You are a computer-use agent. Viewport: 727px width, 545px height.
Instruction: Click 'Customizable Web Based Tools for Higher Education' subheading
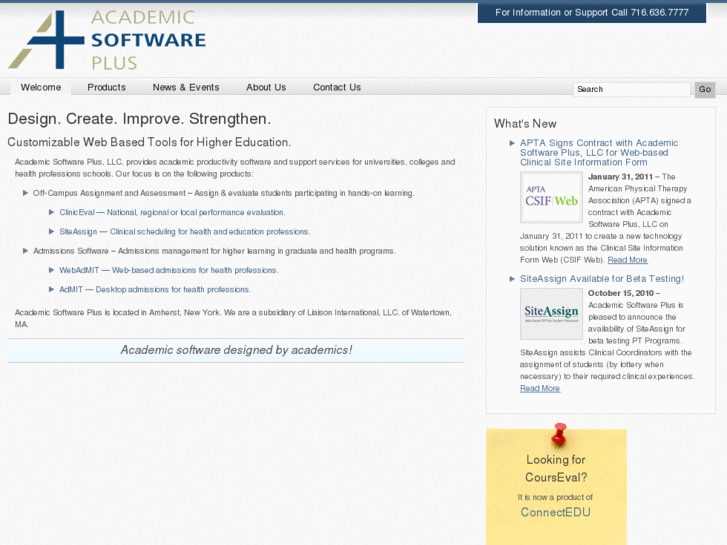pos(149,142)
